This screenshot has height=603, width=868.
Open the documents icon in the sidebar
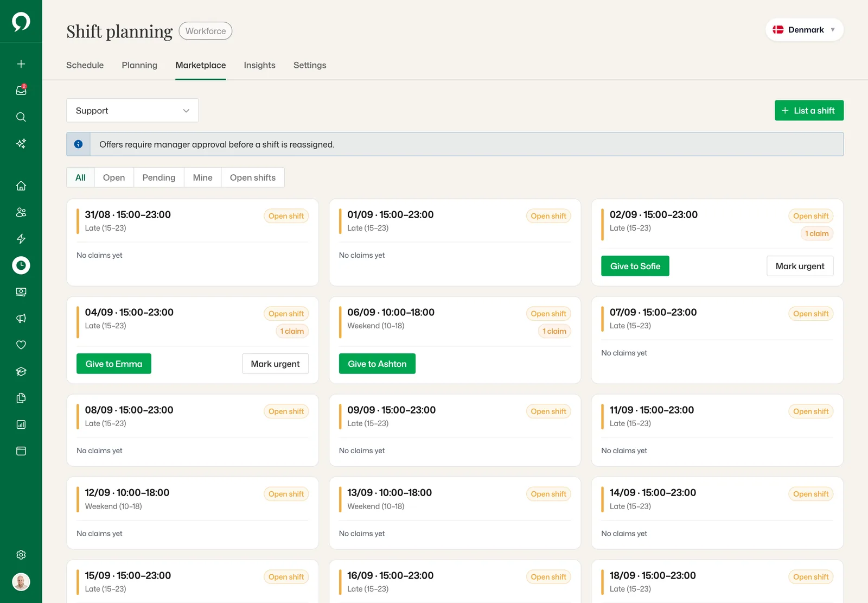[x=21, y=398]
